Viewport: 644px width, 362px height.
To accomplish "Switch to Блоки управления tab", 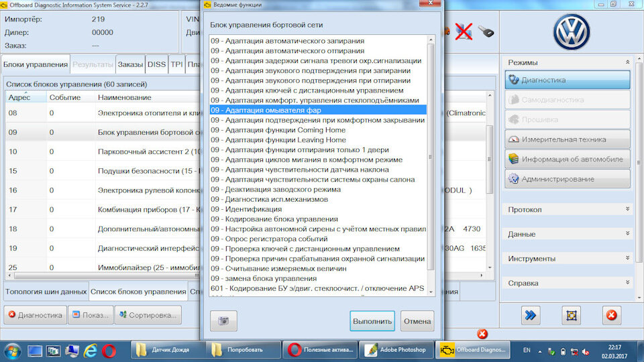I will pyautogui.click(x=36, y=64).
